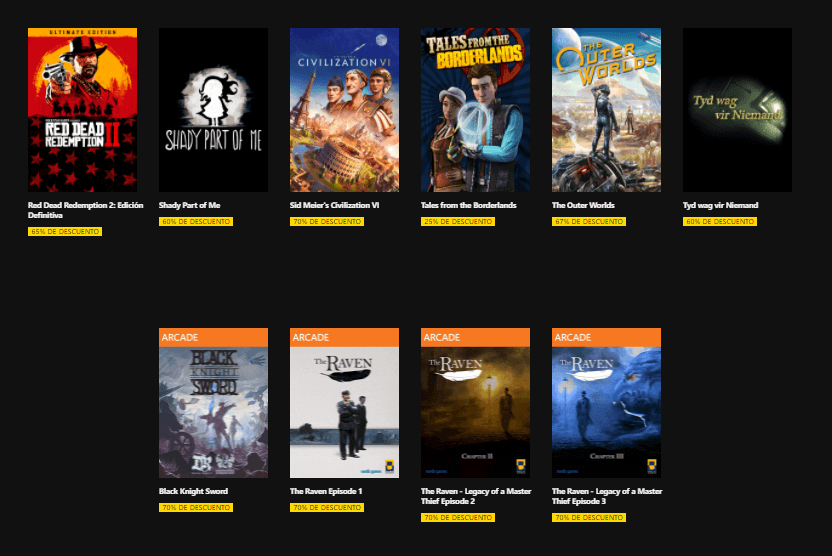This screenshot has width=832, height=556.
Task: Click Legacy of a Master Thief Episode 2 title
Action: point(476,496)
